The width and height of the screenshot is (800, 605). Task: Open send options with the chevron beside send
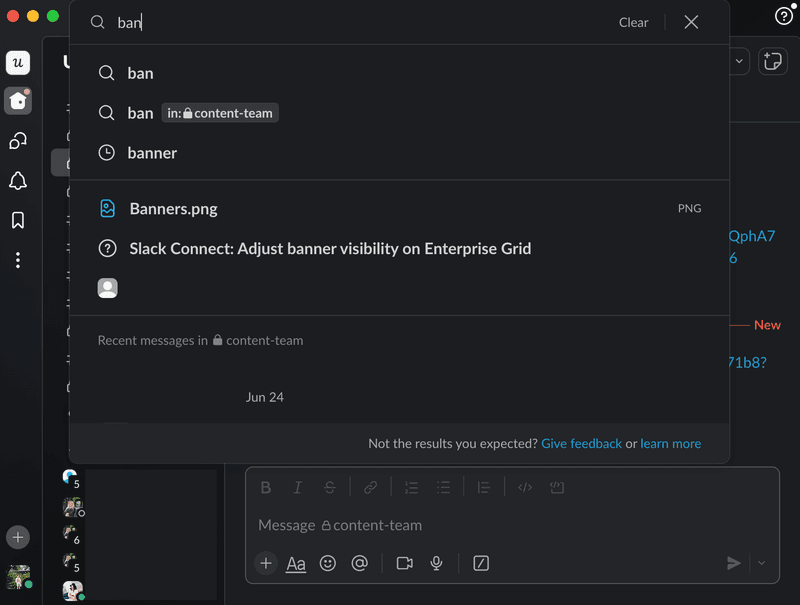tap(762, 563)
